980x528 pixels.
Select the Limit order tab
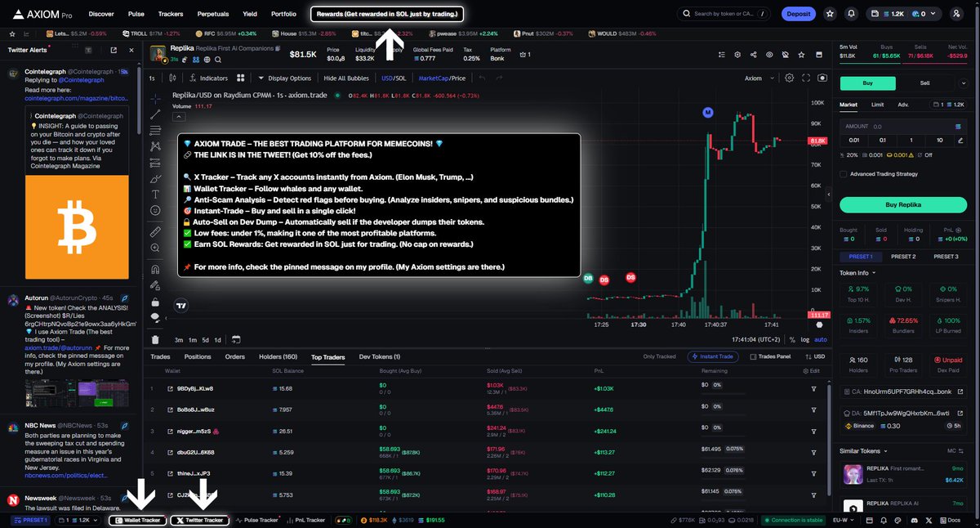coord(877,105)
